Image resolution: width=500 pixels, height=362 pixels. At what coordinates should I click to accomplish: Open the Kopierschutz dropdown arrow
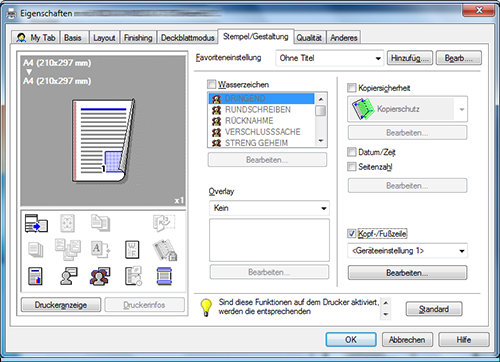coord(462,109)
